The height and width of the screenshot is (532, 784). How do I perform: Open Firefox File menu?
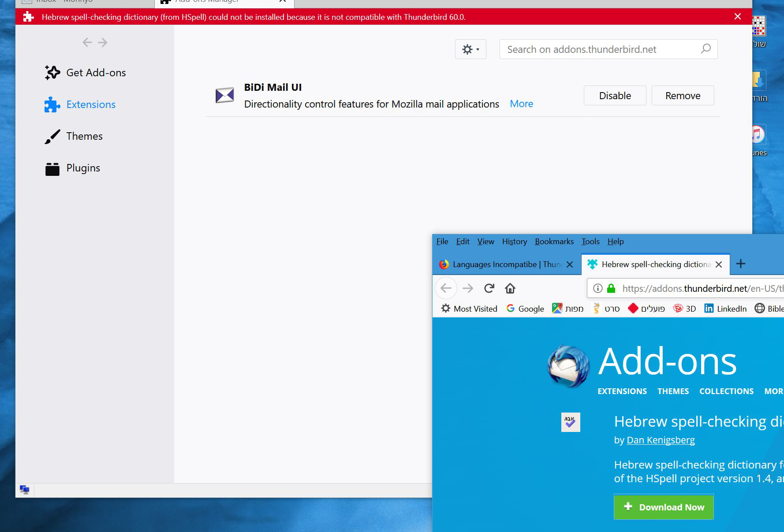click(442, 242)
